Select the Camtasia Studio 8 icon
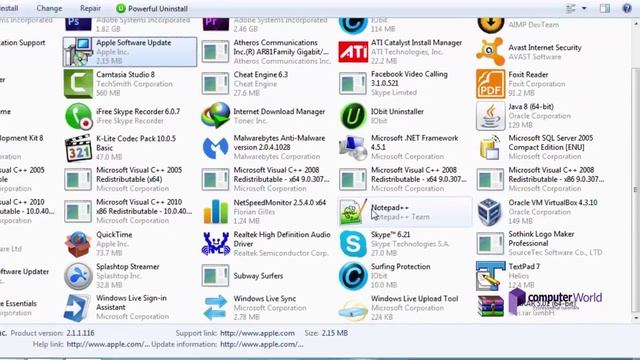Screen dimensions: 640x360 coord(78,84)
